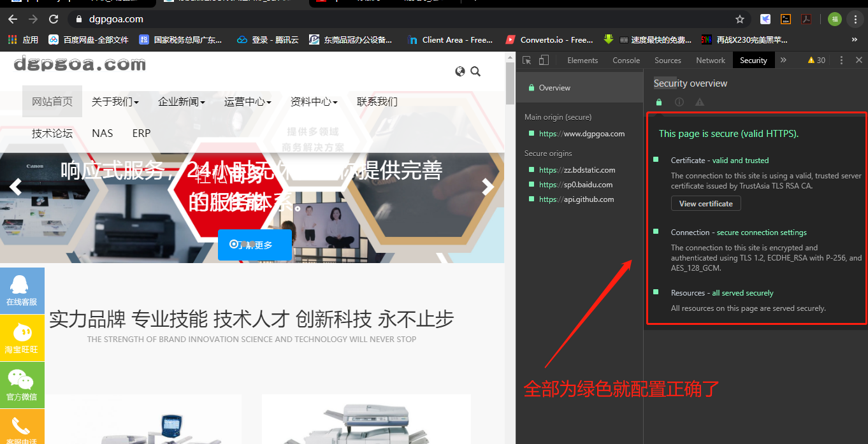Expand the 资料中心 dropdown menu
Viewport: 868px width, 444px height.
click(x=314, y=101)
